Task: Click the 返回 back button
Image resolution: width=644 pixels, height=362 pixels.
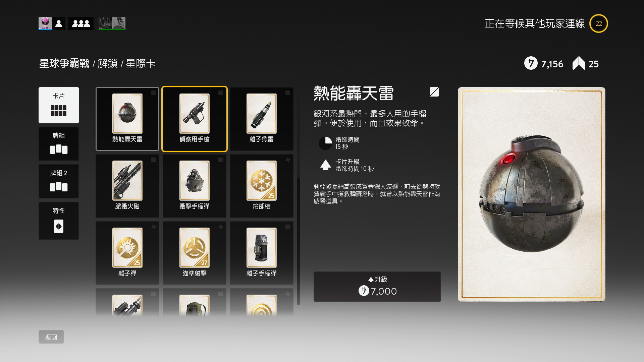Action: [x=51, y=337]
